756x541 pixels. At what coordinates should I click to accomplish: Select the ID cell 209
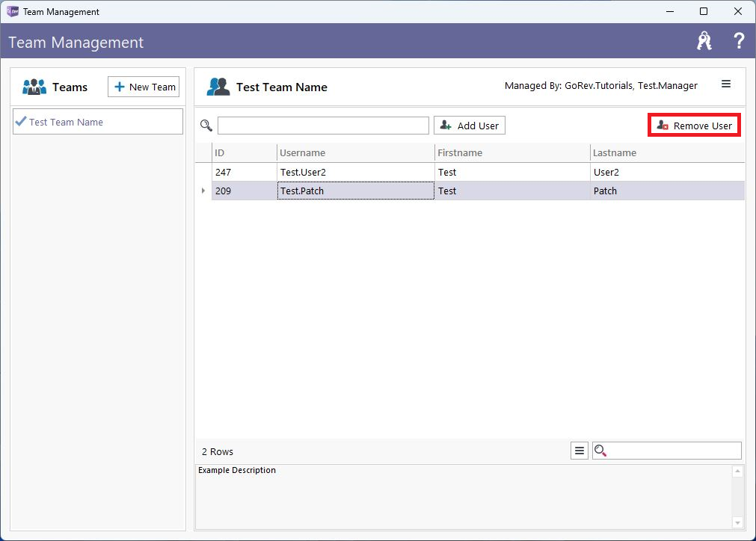click(x=244, y=191)
